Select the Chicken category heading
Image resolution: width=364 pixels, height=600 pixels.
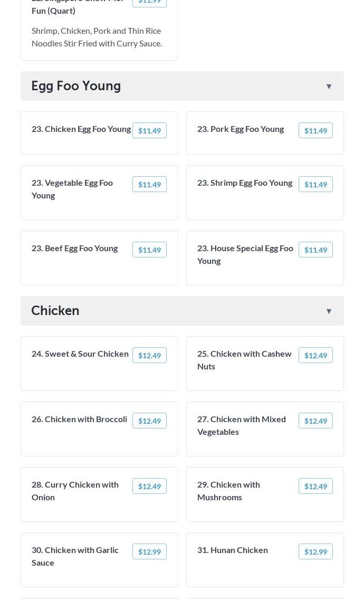click(55, 311)
